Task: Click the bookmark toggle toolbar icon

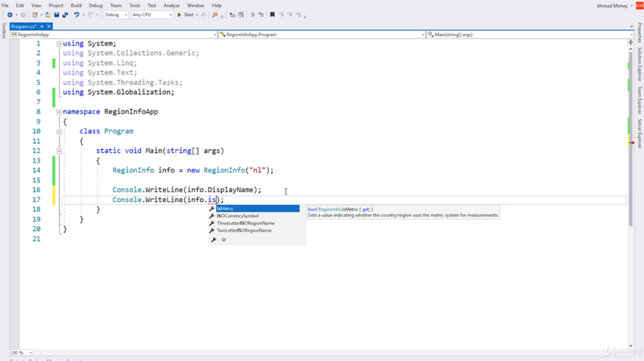Action: coord(272,15)
